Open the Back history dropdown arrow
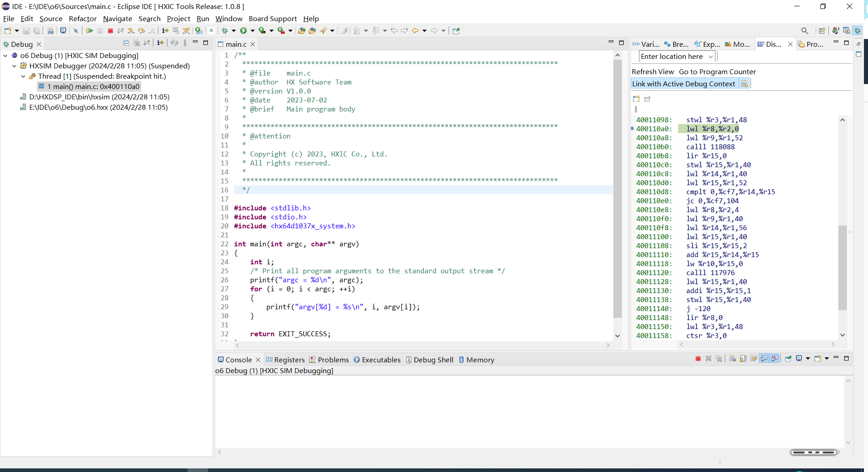The width and height of the screenshot is (868, 472). click(x=424, y=31)
